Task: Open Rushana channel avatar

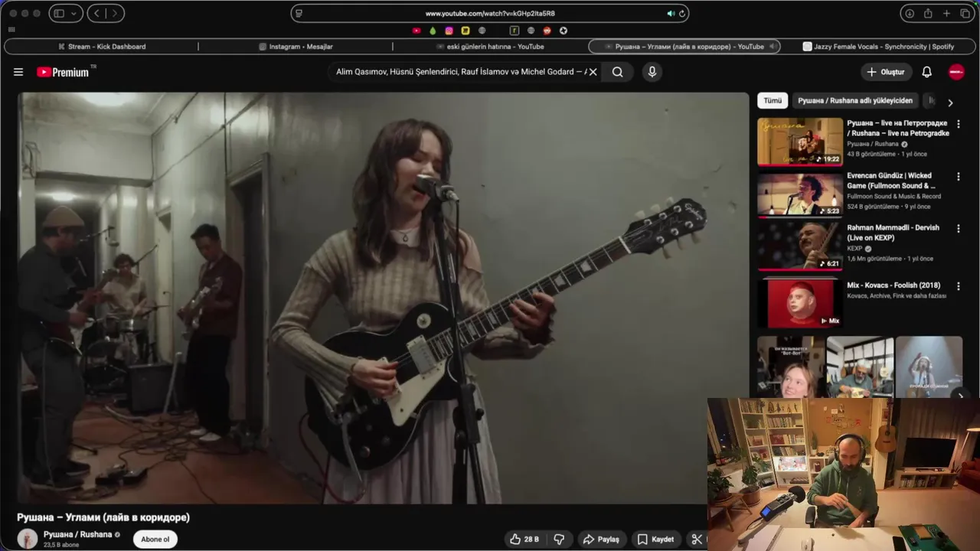Action: [28, 539]
